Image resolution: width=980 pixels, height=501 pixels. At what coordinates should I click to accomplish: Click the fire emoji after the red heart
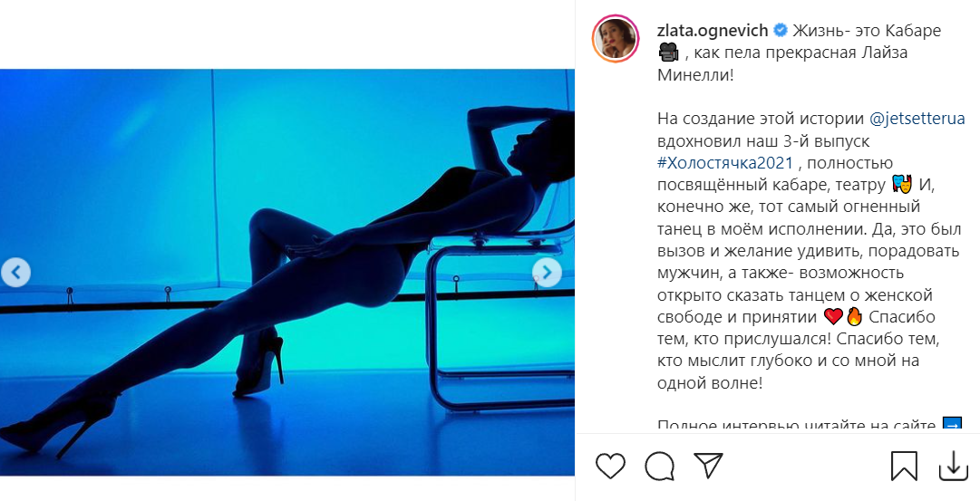tap(854, 317)
